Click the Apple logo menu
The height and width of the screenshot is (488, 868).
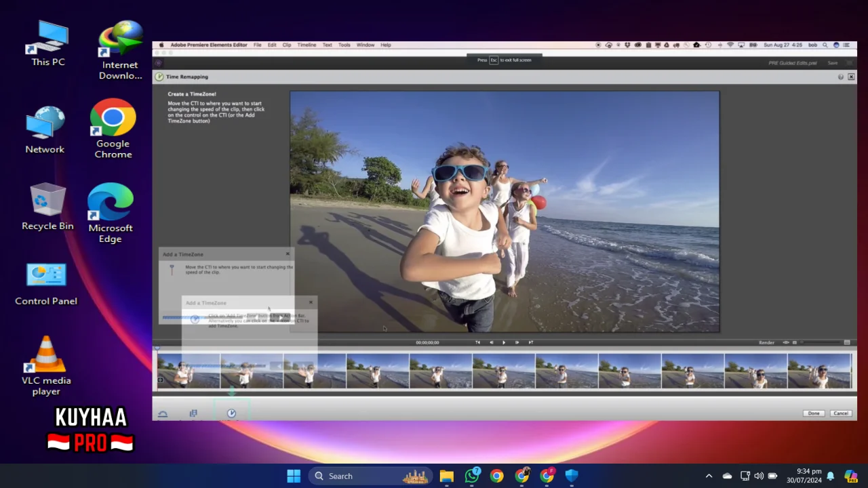[x=161, y=45]
